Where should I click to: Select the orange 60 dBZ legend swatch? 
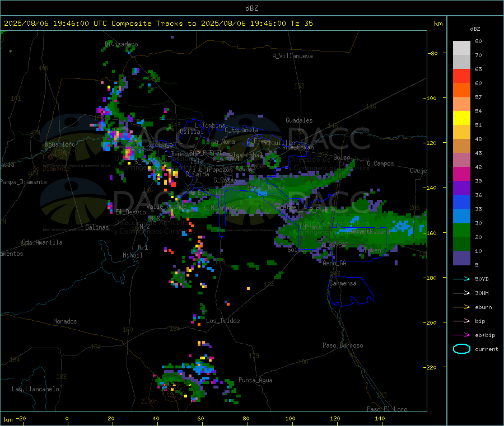point(461,90)
